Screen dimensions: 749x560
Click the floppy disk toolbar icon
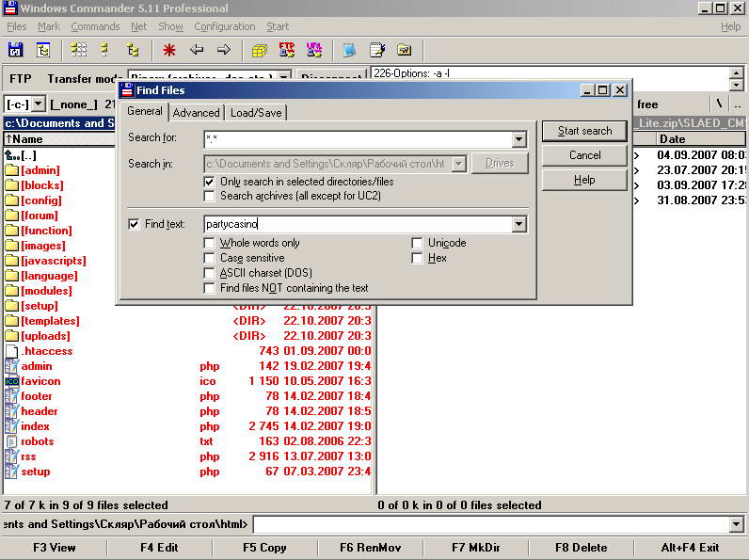(x=16, y=50)
